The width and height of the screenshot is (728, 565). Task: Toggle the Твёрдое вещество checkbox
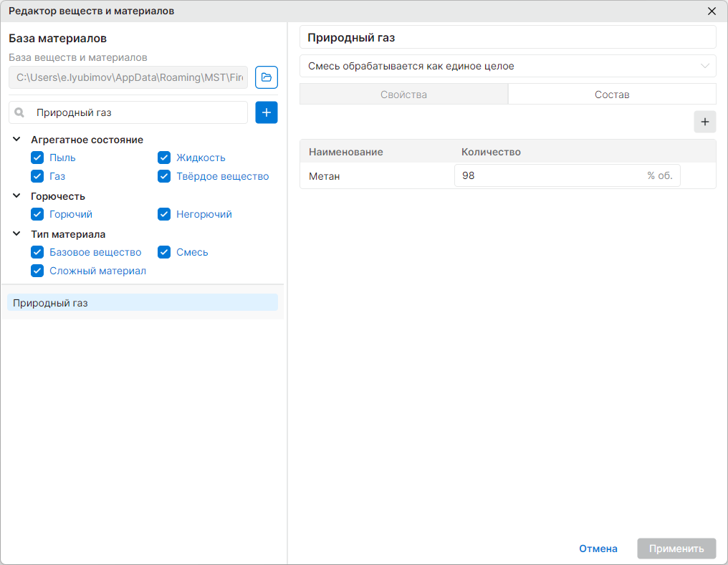(x=164, y=176)
